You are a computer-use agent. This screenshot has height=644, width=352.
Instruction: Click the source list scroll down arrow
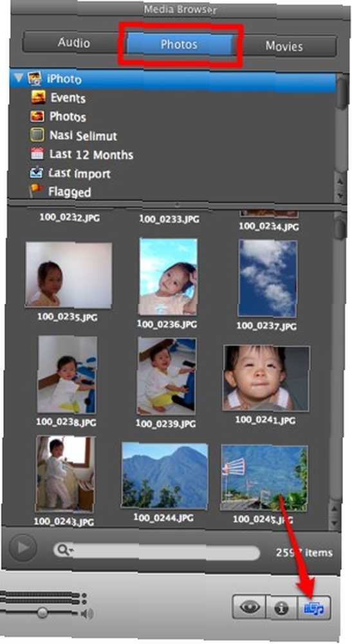340,195
